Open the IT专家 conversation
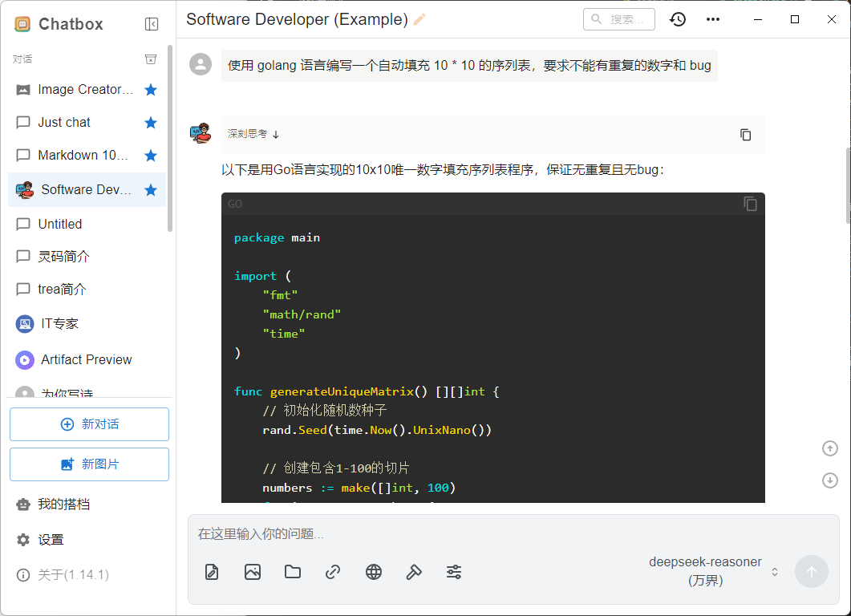 tap(87, 324)
